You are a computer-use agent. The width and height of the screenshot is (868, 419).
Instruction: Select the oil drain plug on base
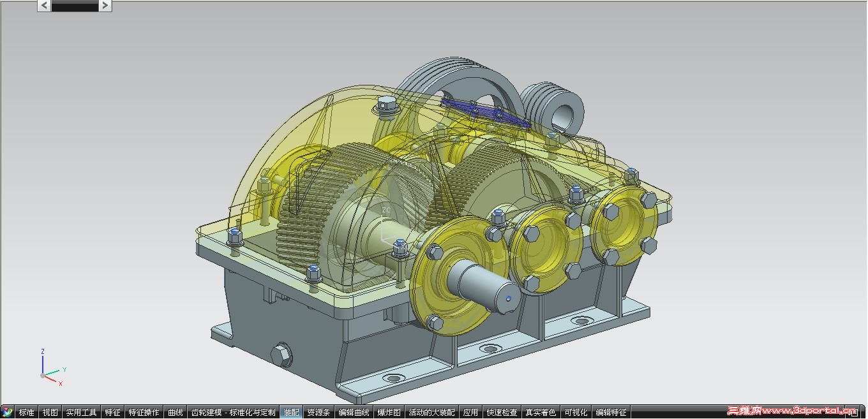(281, 355)
